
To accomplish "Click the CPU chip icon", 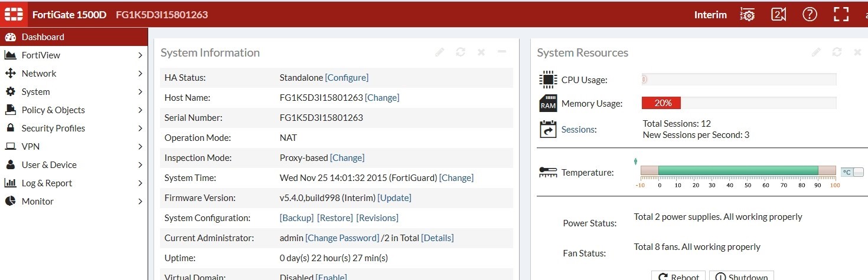I will (548, 80).
